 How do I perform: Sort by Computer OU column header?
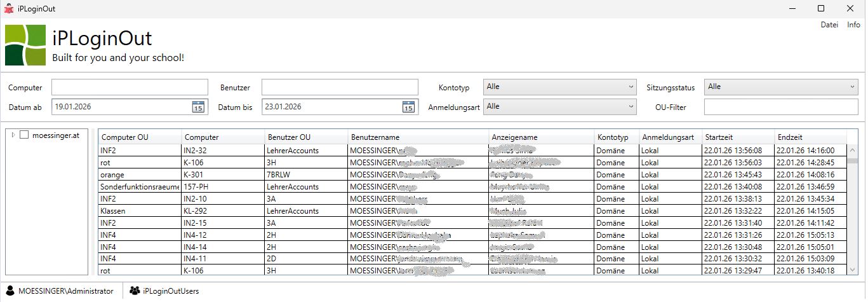(x=140, y=137)
